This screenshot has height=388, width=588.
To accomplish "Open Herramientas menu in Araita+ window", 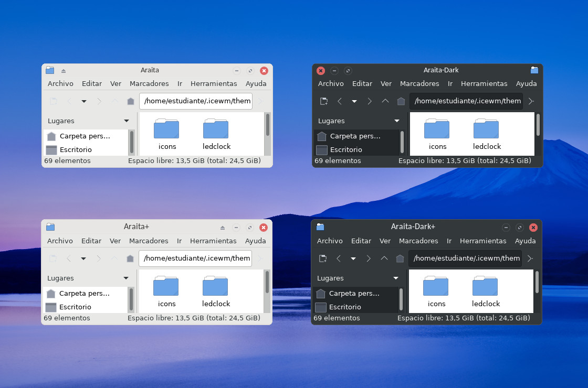I will tap(213, 241).
